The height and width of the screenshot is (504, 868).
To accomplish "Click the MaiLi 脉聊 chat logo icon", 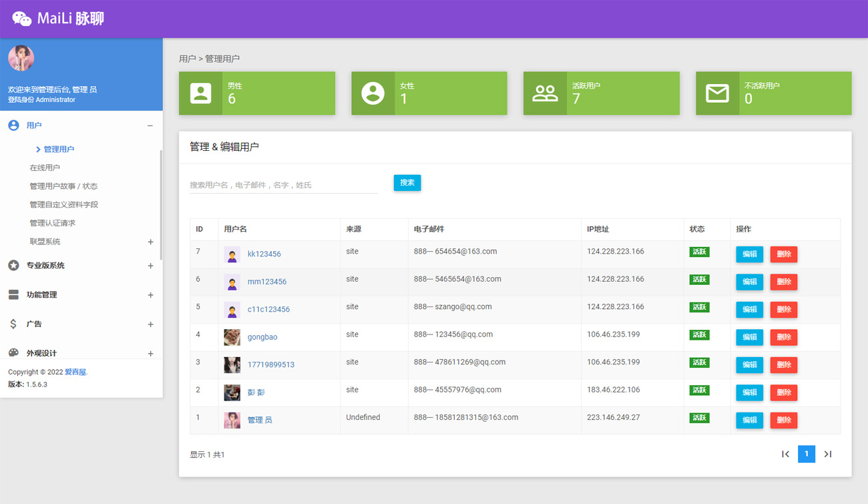I will pos(23,18).
